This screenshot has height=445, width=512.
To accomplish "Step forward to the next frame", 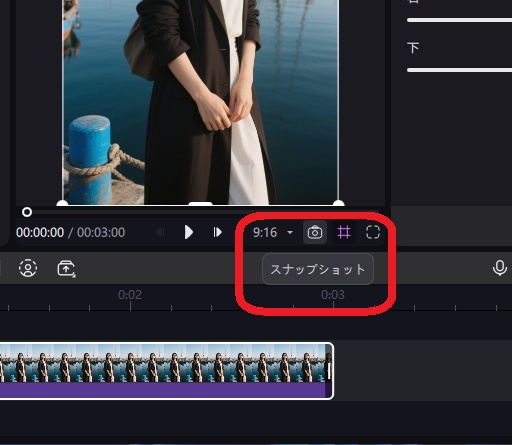I will coord(217,232).
